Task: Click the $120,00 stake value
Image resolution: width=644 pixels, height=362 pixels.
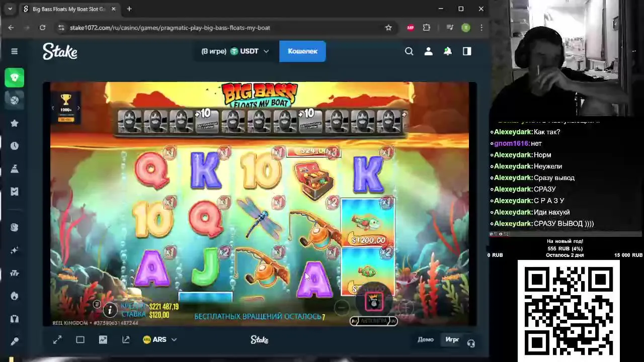Action: (159, 315)
